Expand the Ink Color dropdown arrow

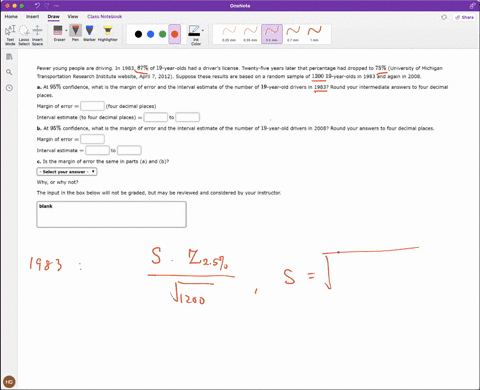coord(203,31)
